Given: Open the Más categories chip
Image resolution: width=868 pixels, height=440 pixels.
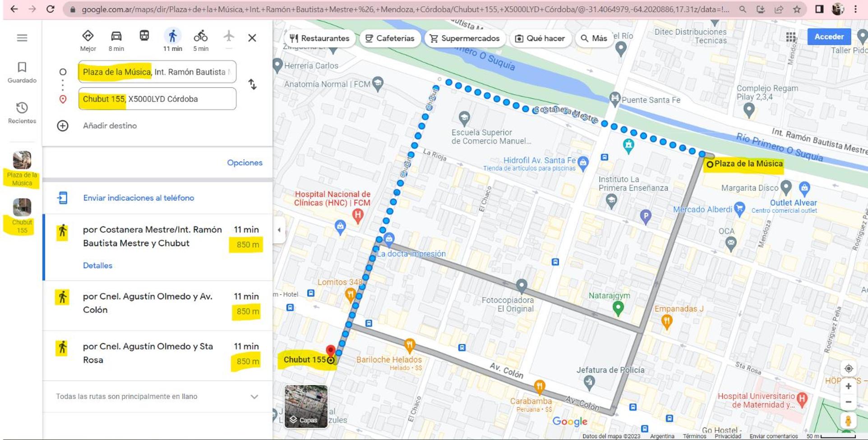Looking at the screenshot, I should [x=594, y=38].
